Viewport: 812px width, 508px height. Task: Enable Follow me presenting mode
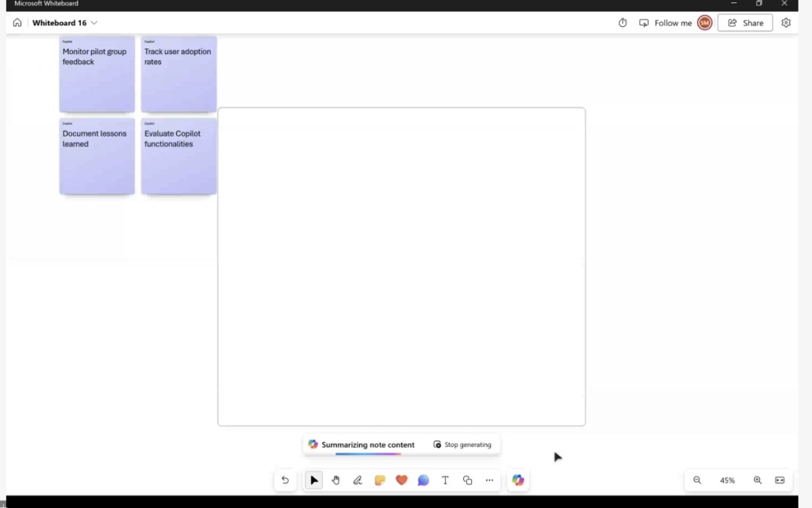[665, 23]
